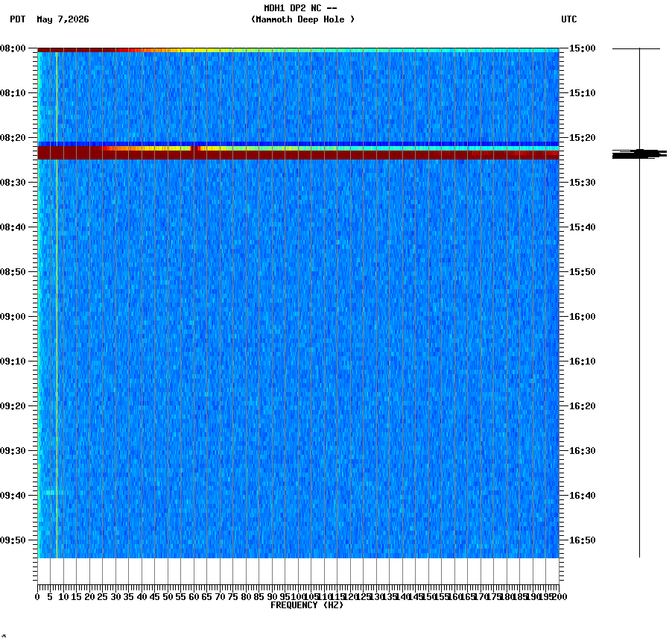Click the frequency axis label "85"
The image size is (672, 644).
[x=259, y=597]
